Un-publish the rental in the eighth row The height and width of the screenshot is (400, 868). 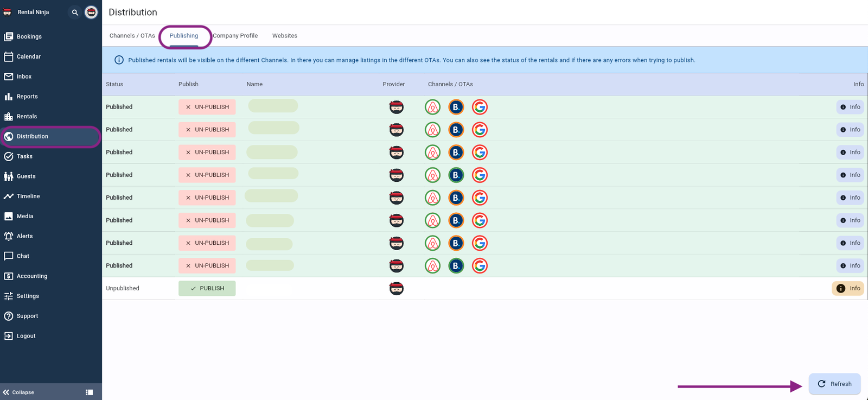pos(207,266)
